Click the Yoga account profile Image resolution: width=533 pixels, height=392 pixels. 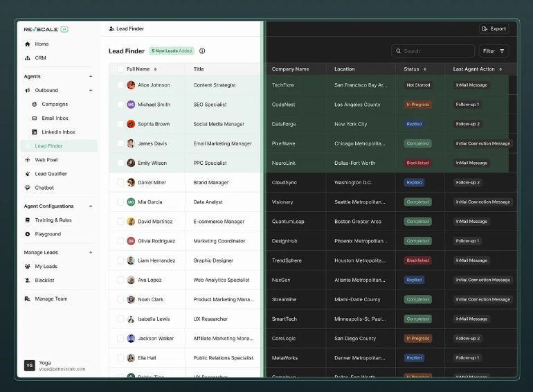[55, 366]
